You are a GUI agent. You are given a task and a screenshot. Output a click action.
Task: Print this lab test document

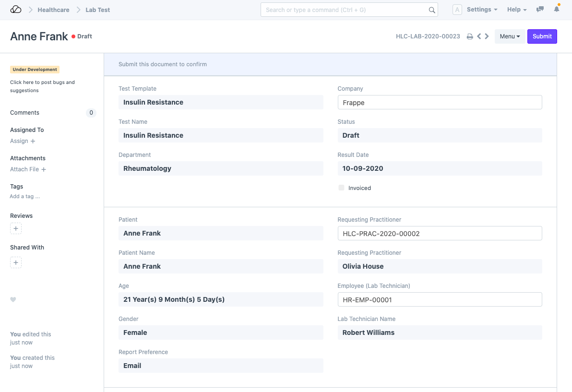tap(470, 36)
